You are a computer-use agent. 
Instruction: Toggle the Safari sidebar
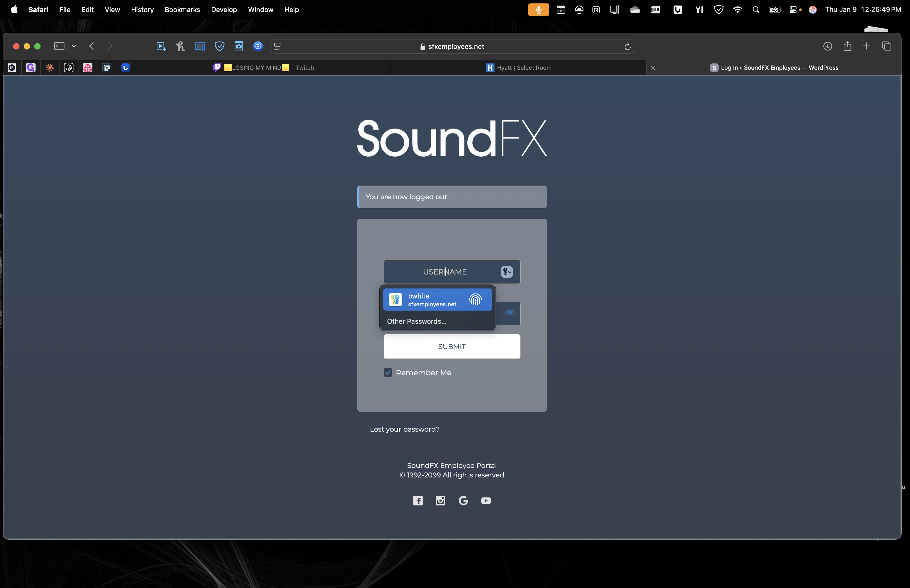(x=59, y=46)
